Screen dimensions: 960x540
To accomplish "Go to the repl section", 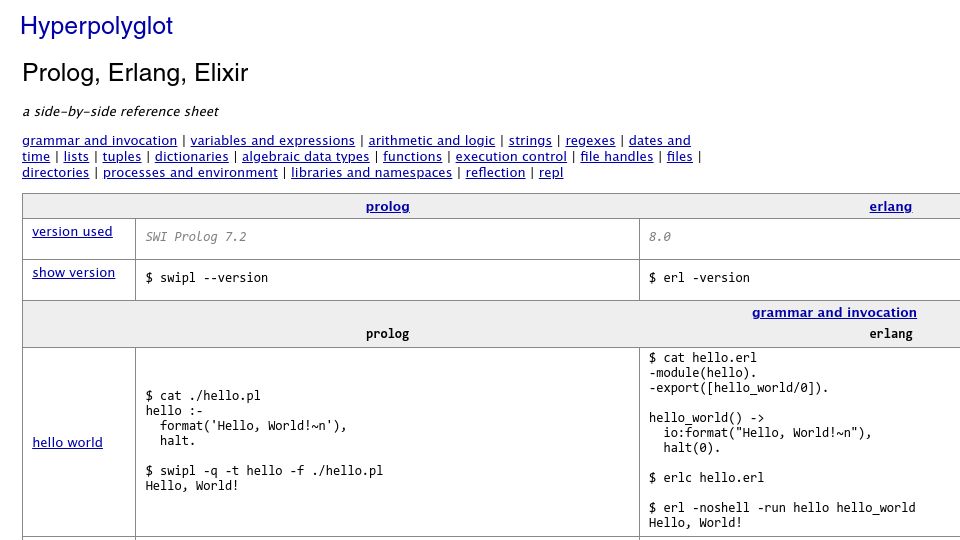I will click(551, 173).
